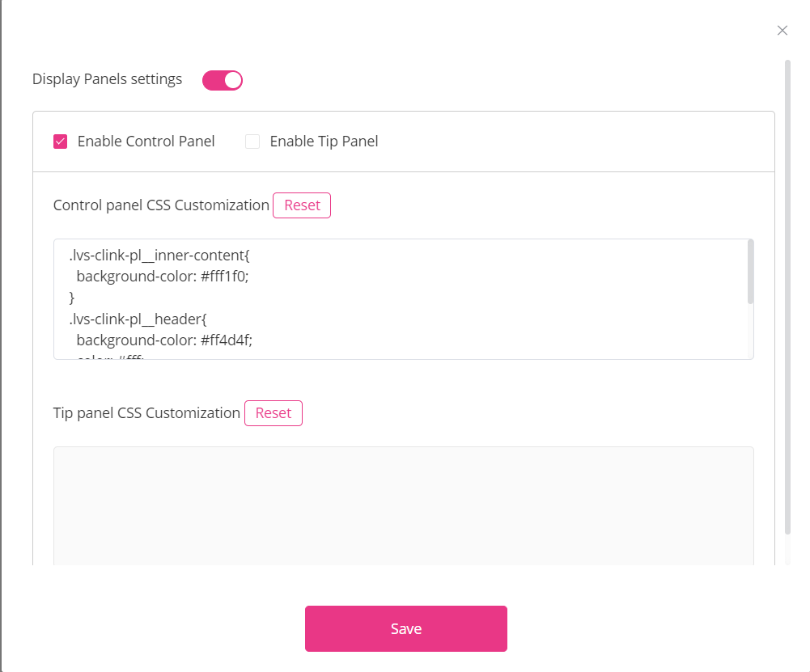Click the 'Display Panels settings' label

[107, 79]
